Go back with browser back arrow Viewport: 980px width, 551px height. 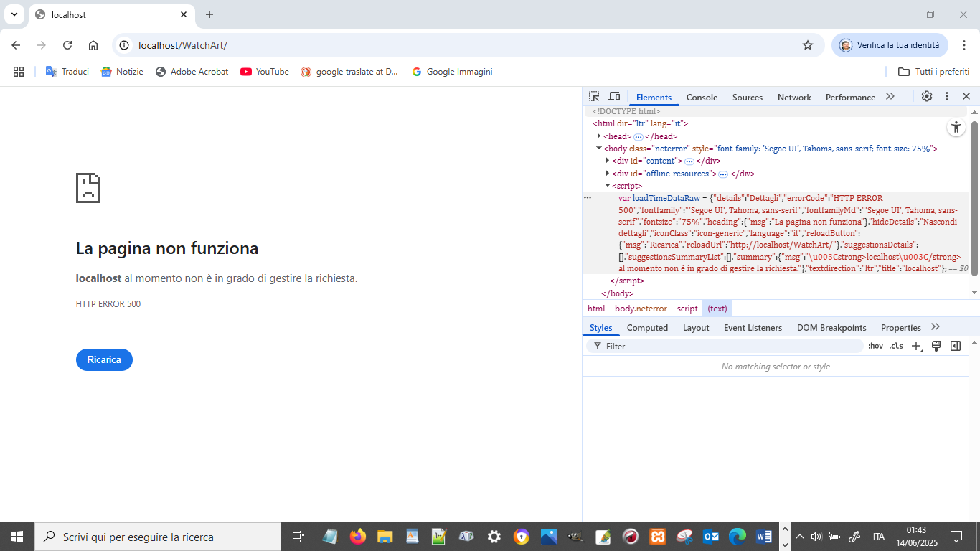pyautogui.click(x=16, y=45)
